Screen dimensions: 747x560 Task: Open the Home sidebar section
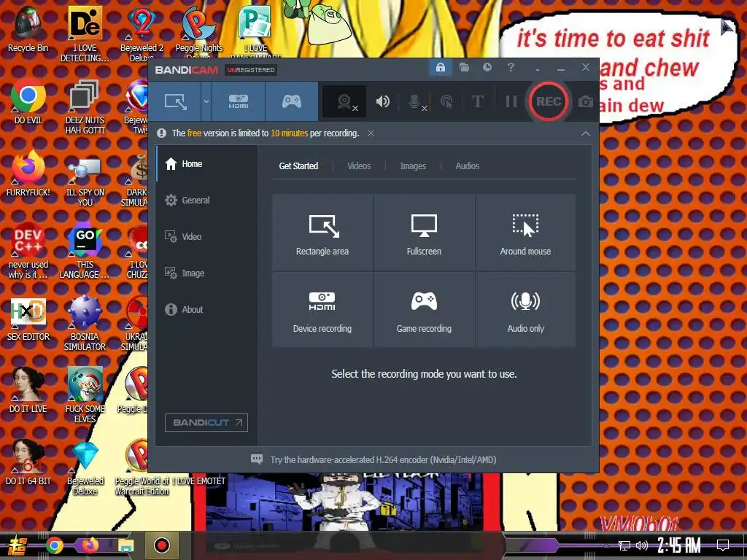206,164
